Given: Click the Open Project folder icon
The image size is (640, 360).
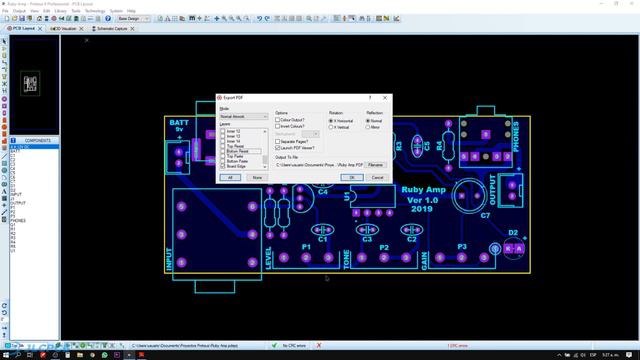Looking at the screenshot, I should 15,18.
